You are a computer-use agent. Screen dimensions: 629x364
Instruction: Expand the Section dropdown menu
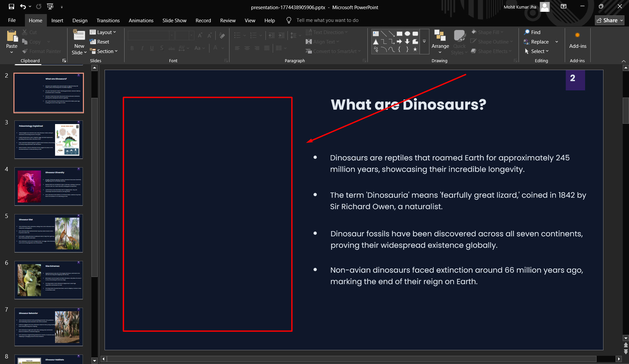point(104,51)
